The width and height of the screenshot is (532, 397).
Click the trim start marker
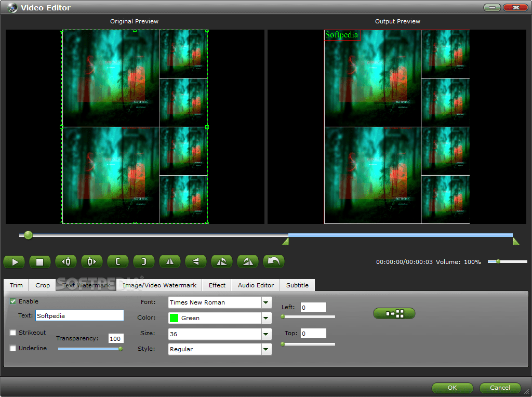286,241
